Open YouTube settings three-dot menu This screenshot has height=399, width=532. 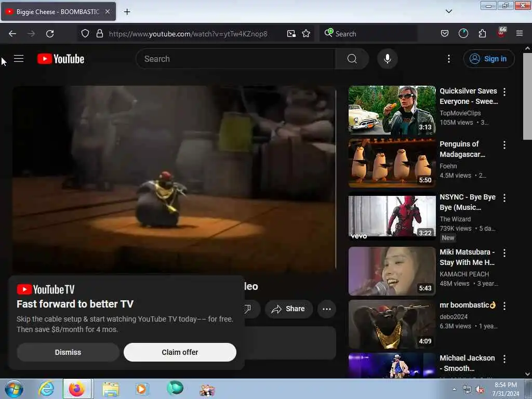[x=448, y=59]
